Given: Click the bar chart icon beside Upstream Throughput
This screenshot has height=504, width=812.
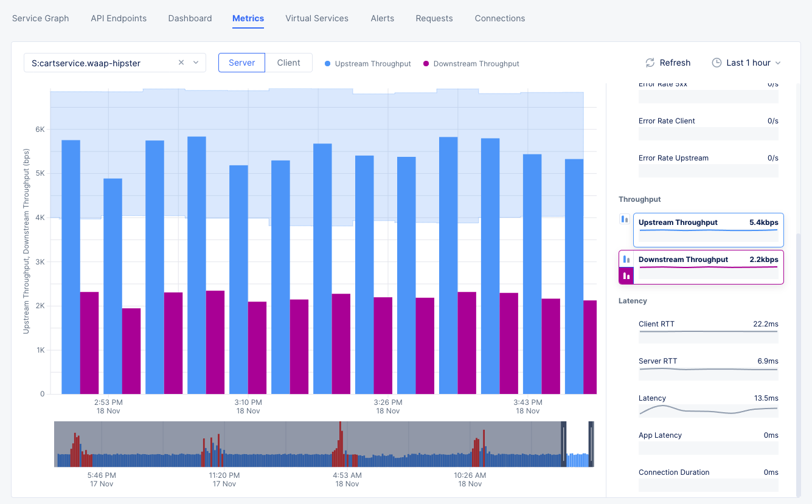Looking at the screenshot, I should [624, 219].
